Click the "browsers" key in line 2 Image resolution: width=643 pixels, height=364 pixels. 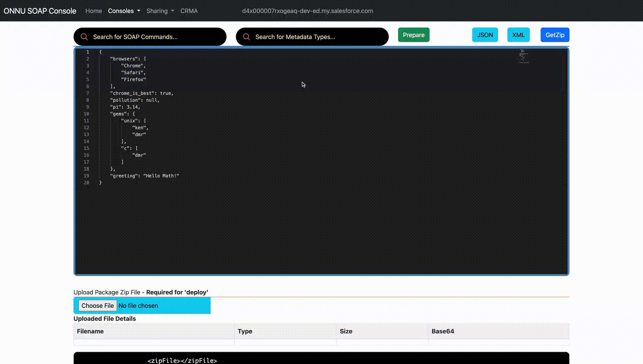(124, 59)
